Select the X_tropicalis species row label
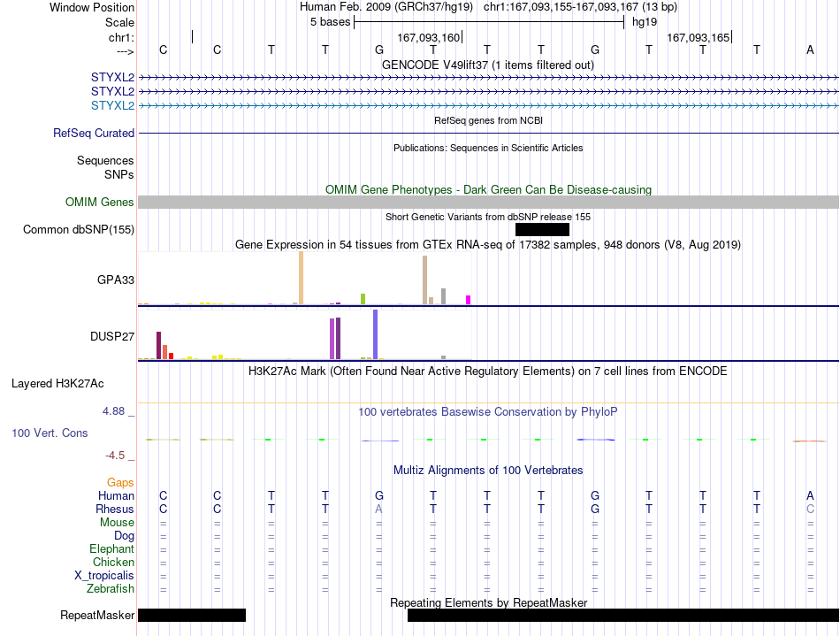Screen dimensions: 840x636 click(104, 576)
